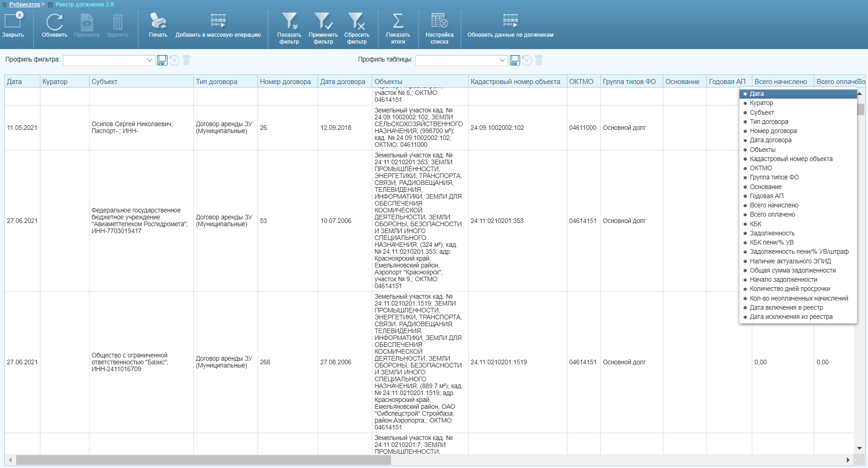Select Номер договора in column list

click(798, 131)
